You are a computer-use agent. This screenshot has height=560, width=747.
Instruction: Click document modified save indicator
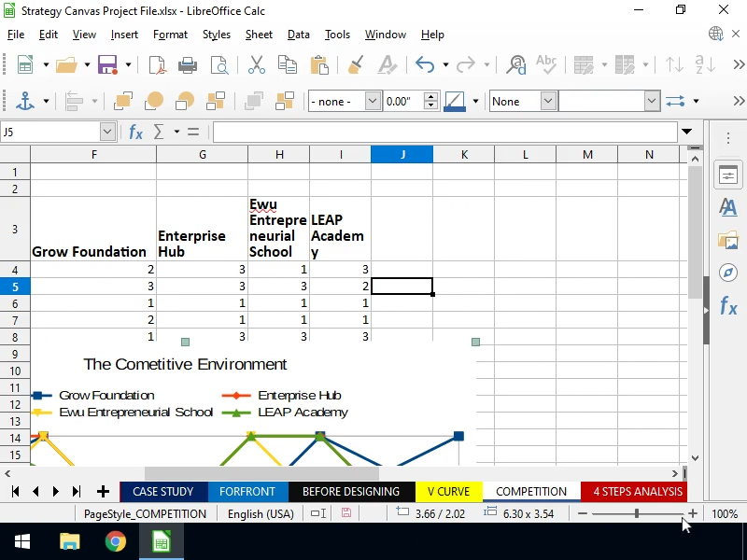point(346,513)
